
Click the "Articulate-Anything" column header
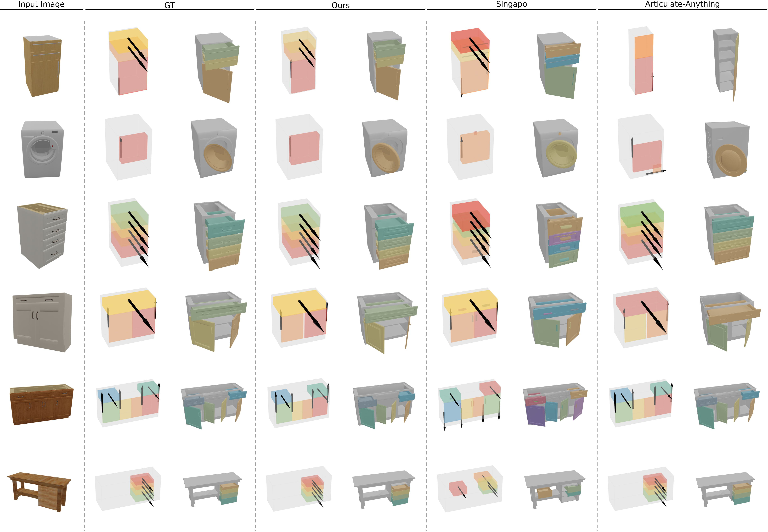tap(682, 4)
